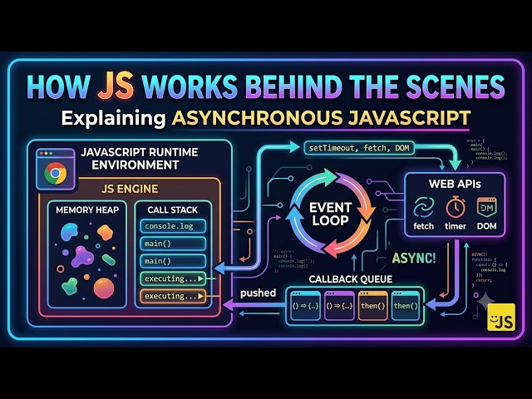The width and height of the screenshot is (532, 399).
Task: Select the upper main() call stack entry
Action: click(x=173, y=244)
